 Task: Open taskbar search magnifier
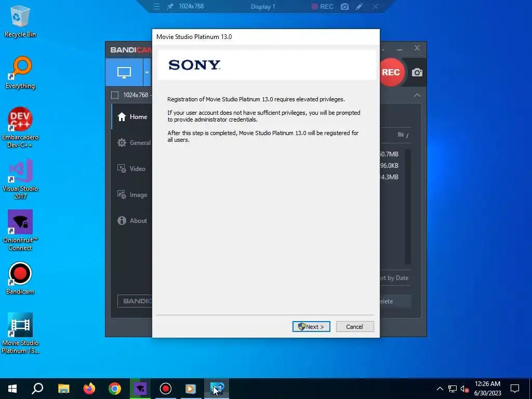(x=37, y=389)
